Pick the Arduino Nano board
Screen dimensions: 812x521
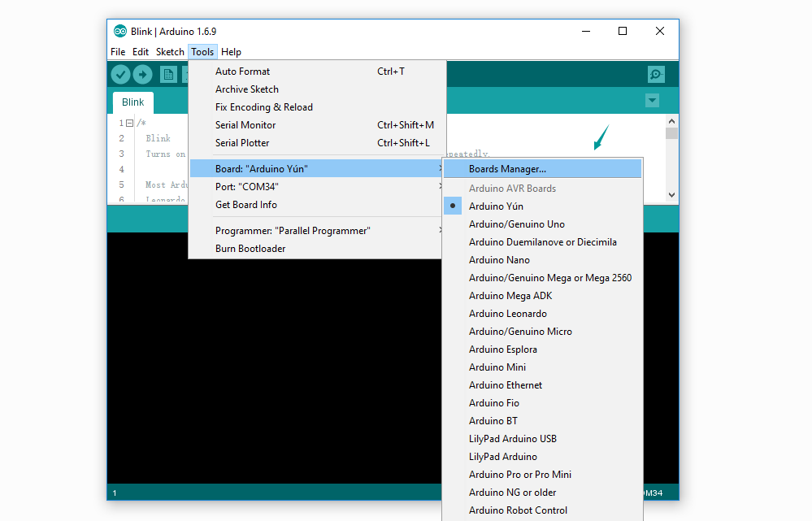[543, 260]
